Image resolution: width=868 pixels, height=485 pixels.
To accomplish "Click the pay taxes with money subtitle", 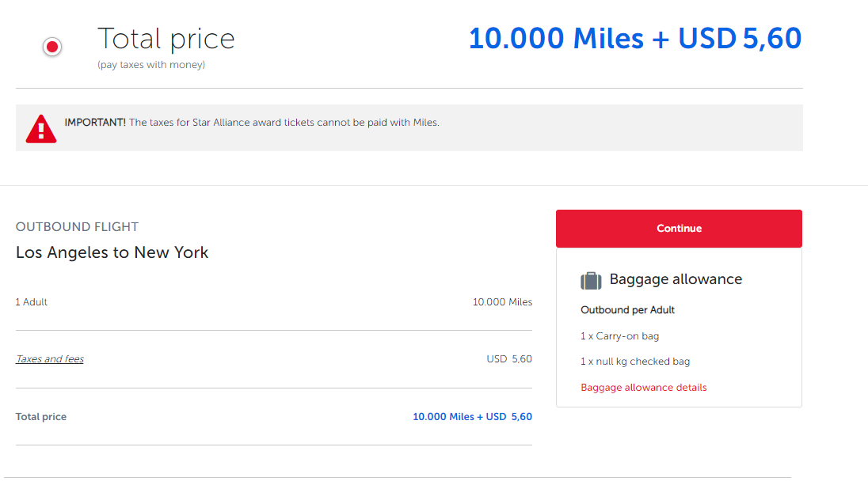I will click(151, 65).
